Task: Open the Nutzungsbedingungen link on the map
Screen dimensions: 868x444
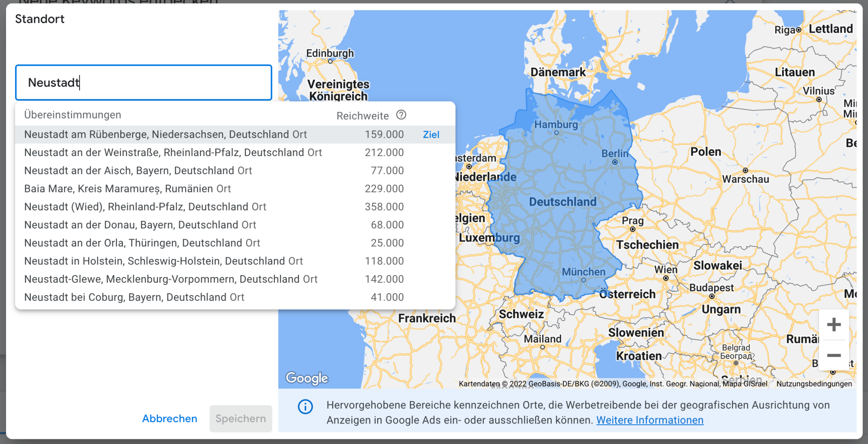Action: [814, 384]
